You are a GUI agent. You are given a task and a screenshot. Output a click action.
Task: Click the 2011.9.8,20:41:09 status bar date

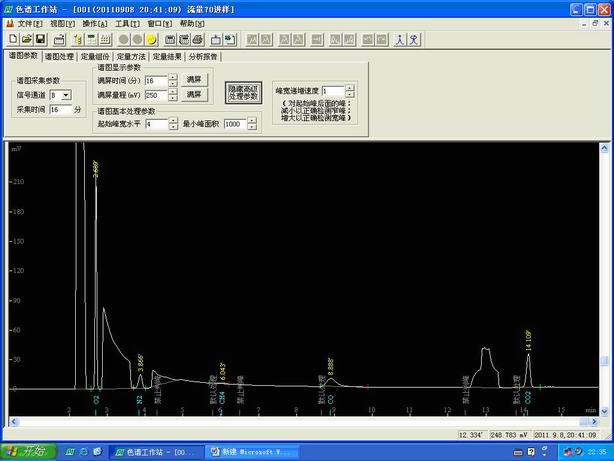tap(565, 435)
